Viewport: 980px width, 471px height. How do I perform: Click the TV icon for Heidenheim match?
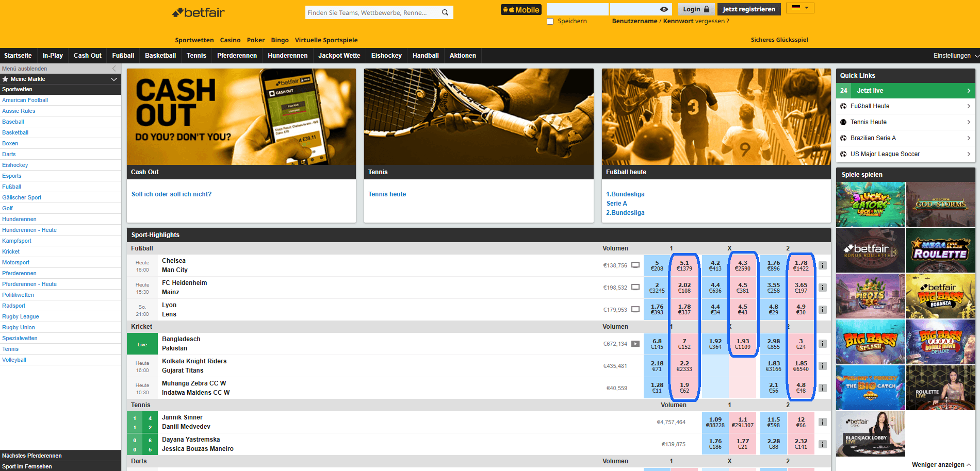[635, 288]
